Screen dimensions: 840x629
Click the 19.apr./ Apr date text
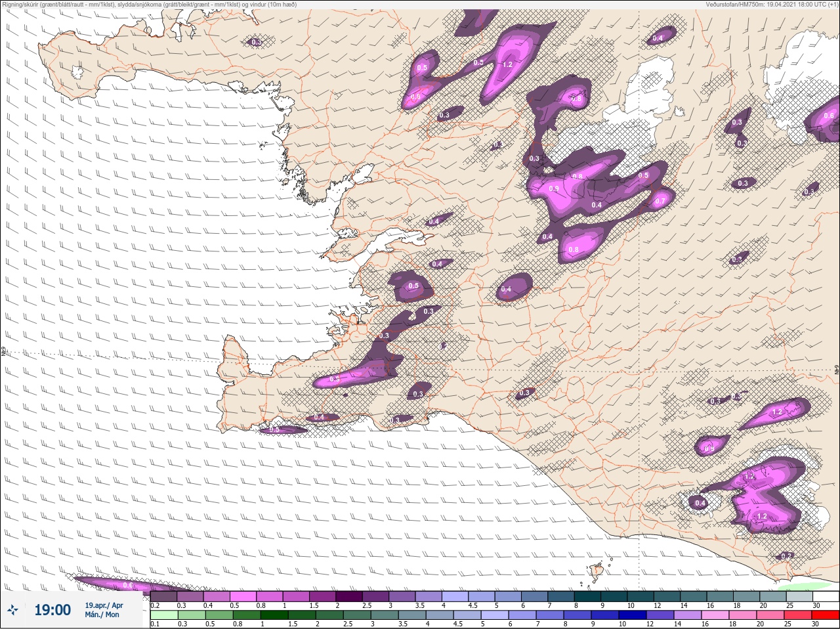(104, 605)
